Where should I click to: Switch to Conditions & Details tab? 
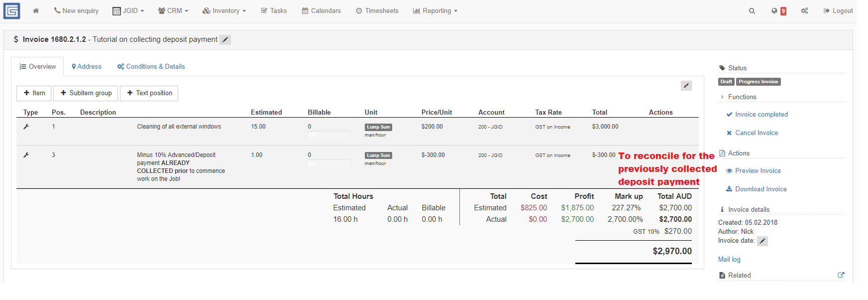151,67
